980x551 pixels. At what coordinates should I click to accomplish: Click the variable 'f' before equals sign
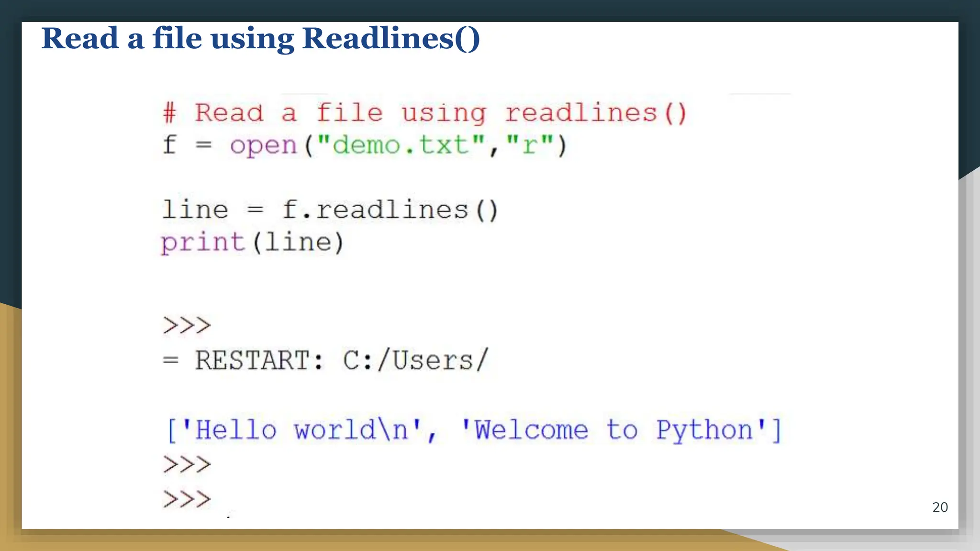coord(169,145)
